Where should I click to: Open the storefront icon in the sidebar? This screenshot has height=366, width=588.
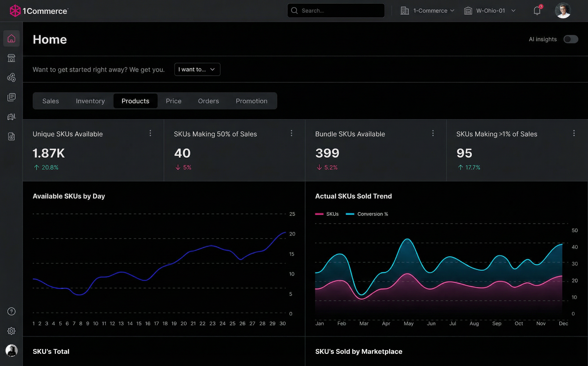[11, 58]
